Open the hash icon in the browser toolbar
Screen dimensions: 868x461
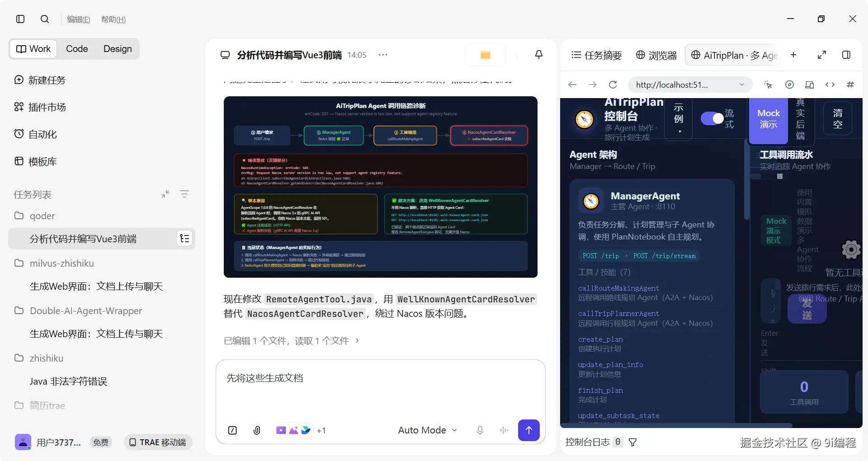click(850, 85)
